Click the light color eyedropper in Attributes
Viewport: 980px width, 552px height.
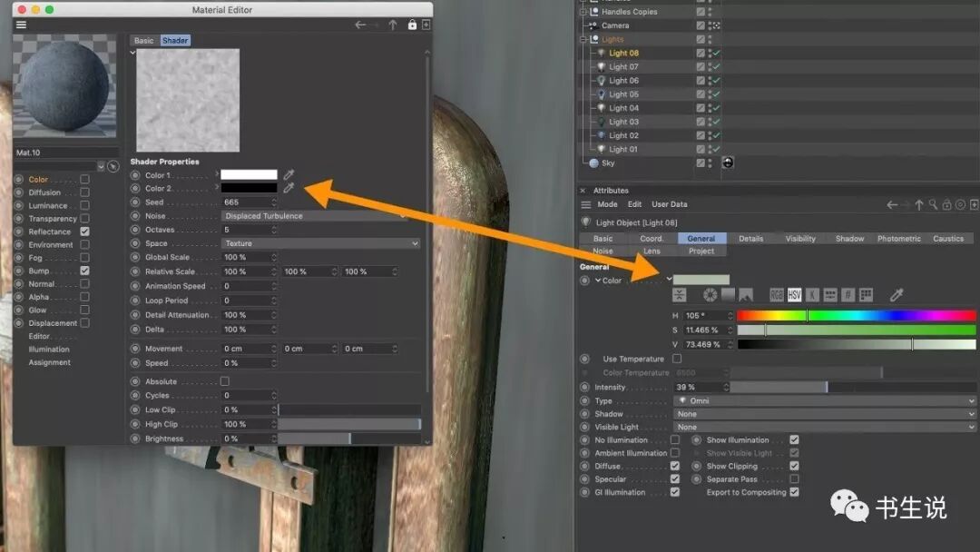click(897, 294)
